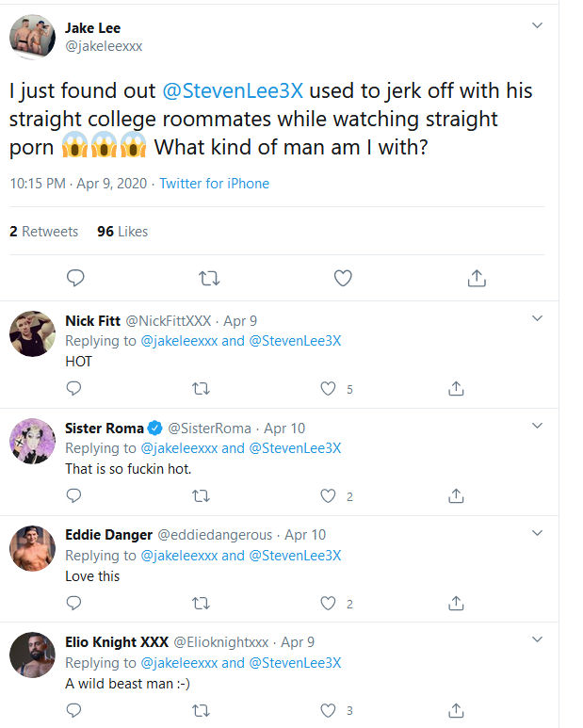Like Jake Lee's main tweet
Viewport: 583px width, 728px height.
click(x=344, y=278)
